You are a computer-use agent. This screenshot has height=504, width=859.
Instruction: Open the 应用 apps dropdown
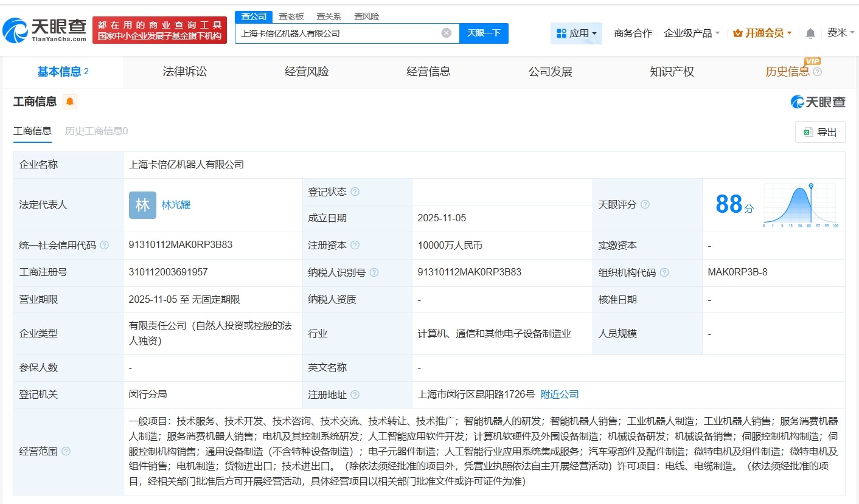point(576,33)
